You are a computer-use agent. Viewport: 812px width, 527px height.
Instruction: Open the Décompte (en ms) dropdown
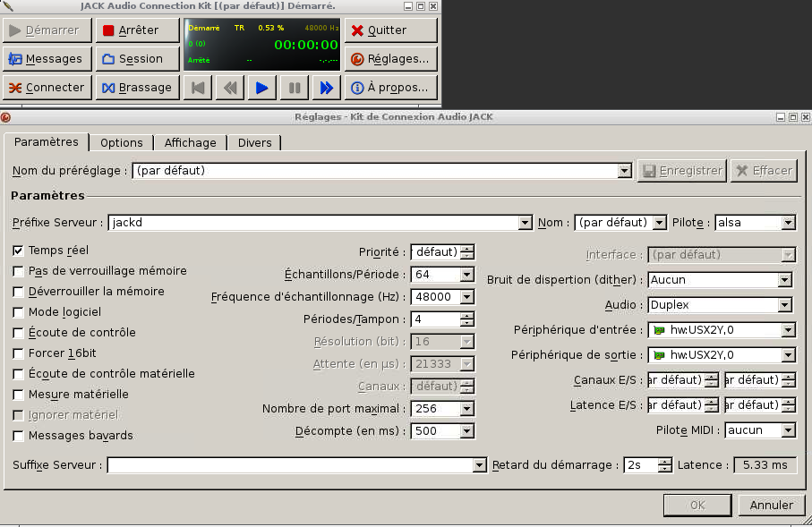[467, 431]
